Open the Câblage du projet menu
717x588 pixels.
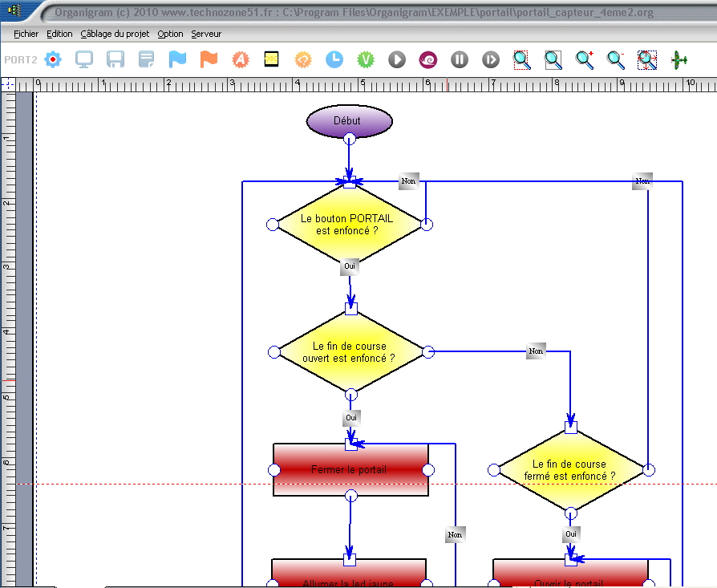pos(114,34)
